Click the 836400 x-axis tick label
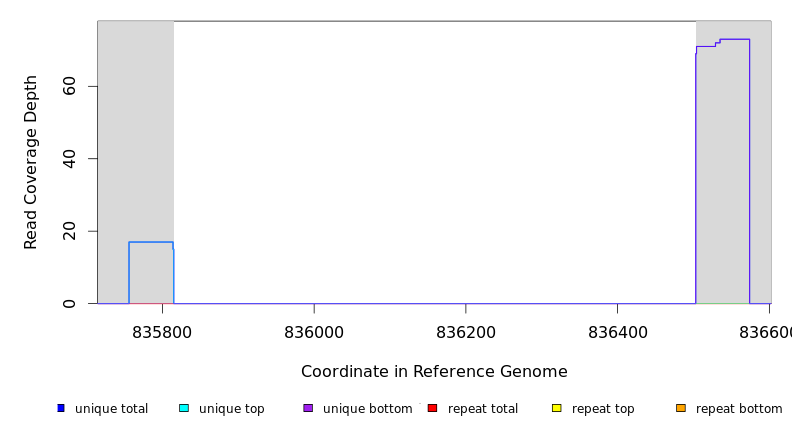Image resolution: width=792 pixels, height=432 pixels. pyautogui.click(x=618, y=333)
